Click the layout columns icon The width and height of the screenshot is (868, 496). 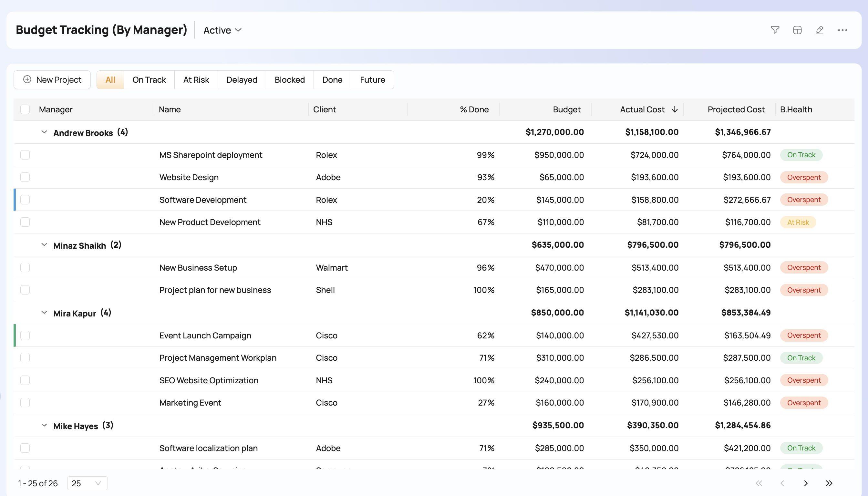pos(797,30)
